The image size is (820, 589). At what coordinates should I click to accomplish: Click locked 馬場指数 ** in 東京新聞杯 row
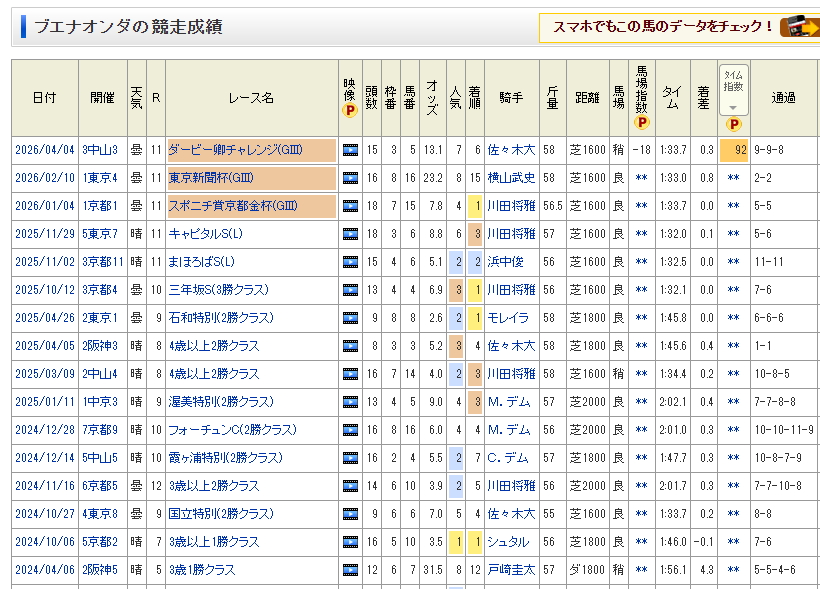tap(642, 178)
